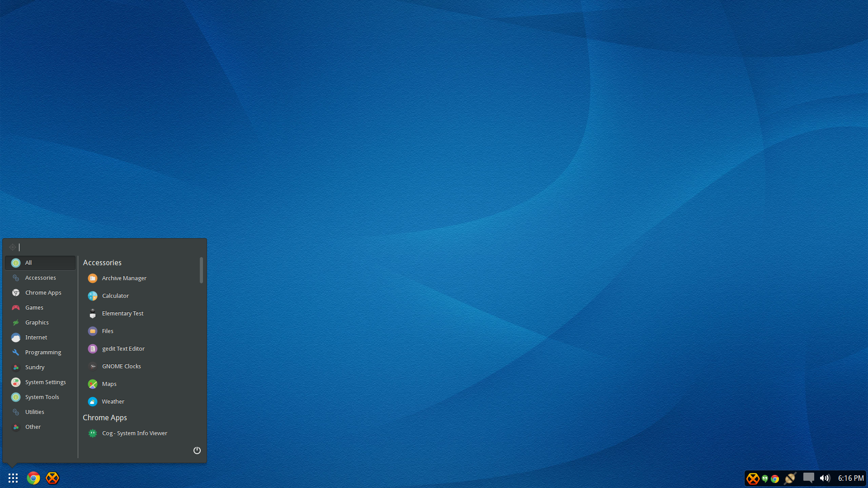Open the volume control icon
The height and width of the screenshot is (488, 868).
825,478
